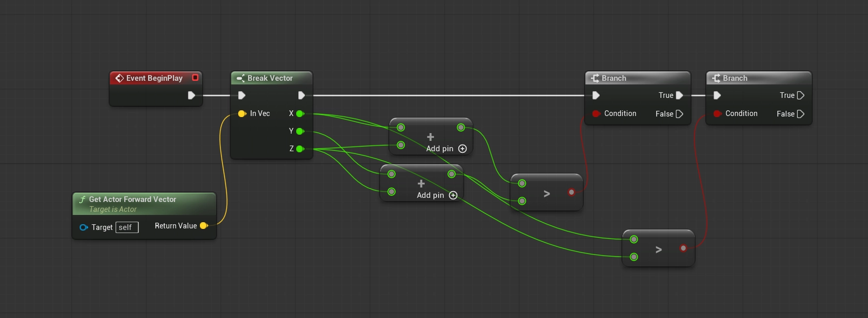Select the second greater-than node by its symbol
Image resolution: width=868 pixels, height=318 pixels.
[659, 250]
